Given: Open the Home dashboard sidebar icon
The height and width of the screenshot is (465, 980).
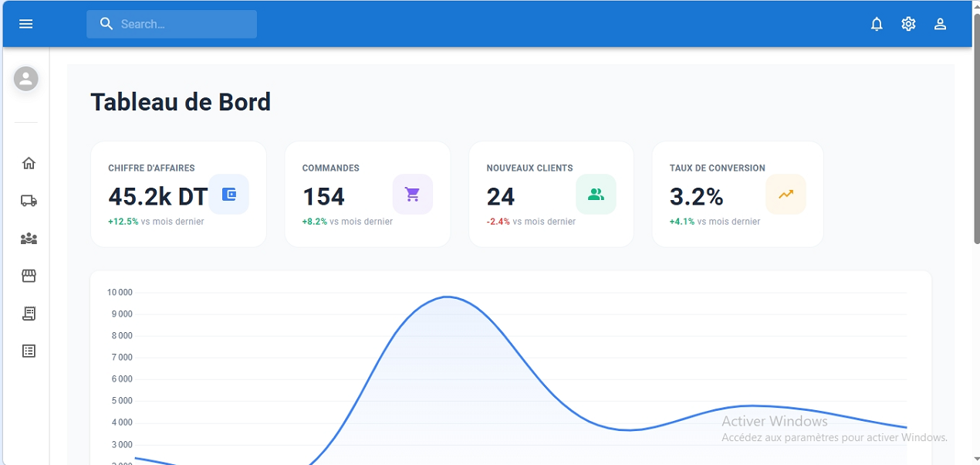Looking at the screenshot, I should [29, 163].
